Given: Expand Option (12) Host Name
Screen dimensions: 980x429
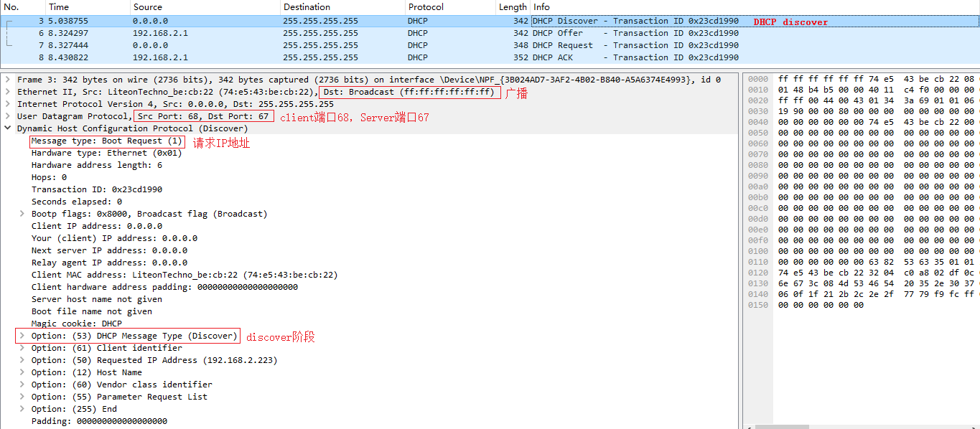Looking at the screenshot, I should point(22,372).
